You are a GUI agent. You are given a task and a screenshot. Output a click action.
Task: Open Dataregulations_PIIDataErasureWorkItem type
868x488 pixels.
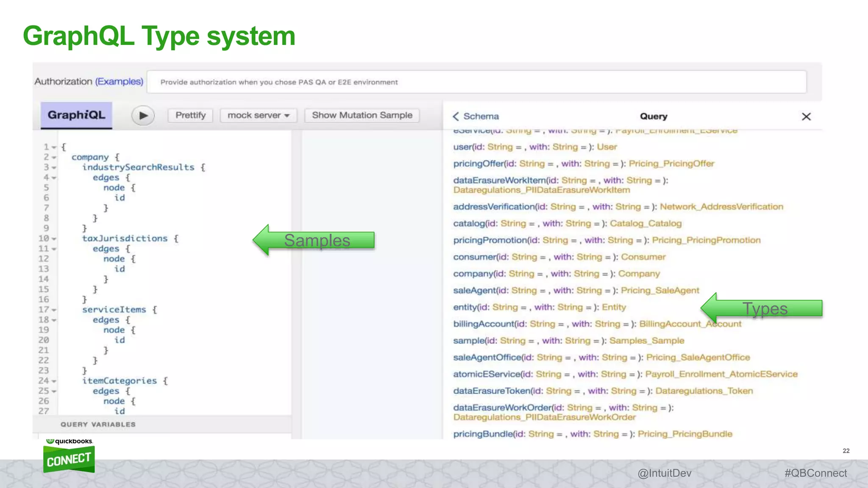[542, 190]
